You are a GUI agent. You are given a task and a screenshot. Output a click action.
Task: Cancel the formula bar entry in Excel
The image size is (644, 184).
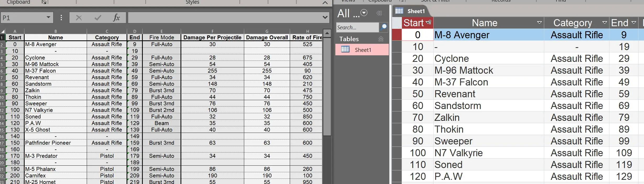pos(79,18)
